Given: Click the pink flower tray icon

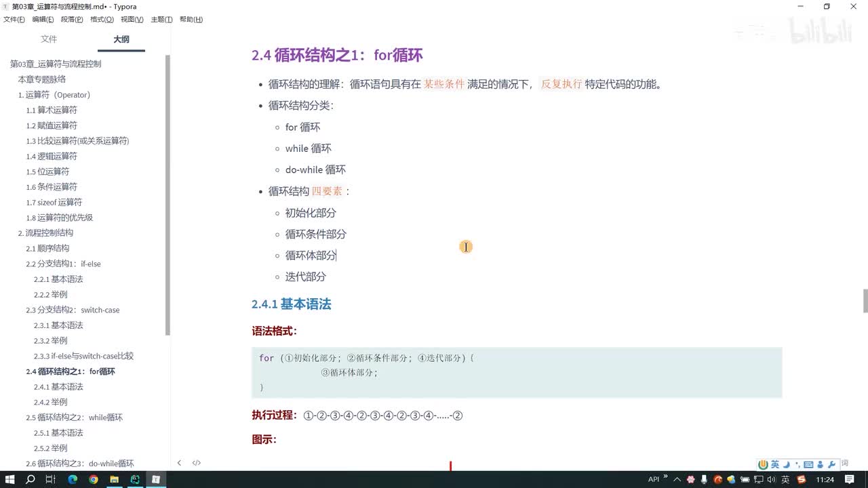Looking at the screenshot, I should point(691,479).
